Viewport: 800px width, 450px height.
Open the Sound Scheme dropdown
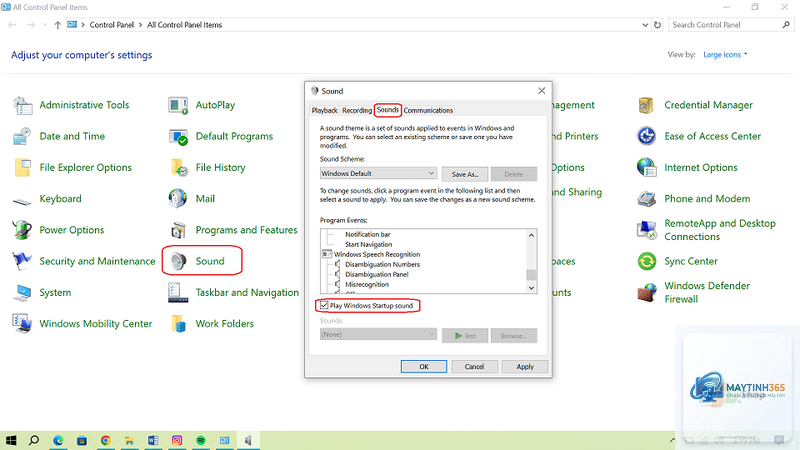pos(378,173)
